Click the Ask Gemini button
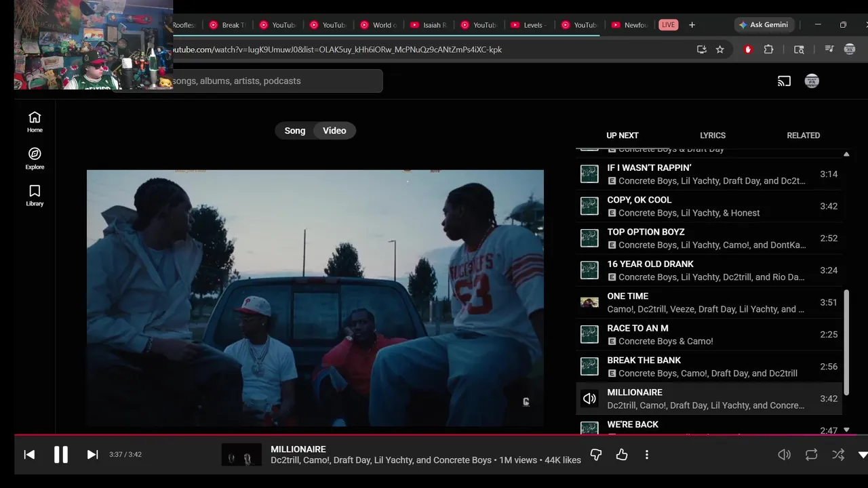 click(764, 25)
